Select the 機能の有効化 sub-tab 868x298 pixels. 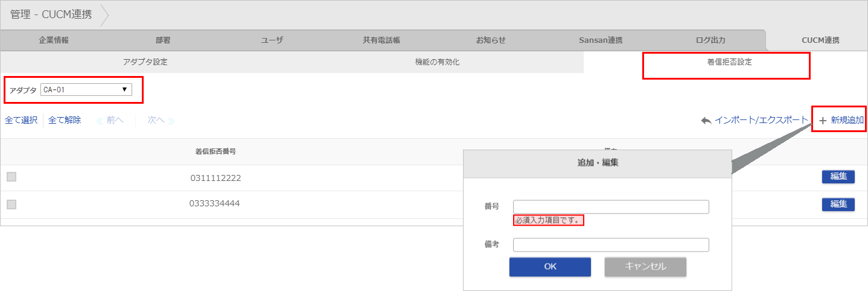(x=437, y=62)
